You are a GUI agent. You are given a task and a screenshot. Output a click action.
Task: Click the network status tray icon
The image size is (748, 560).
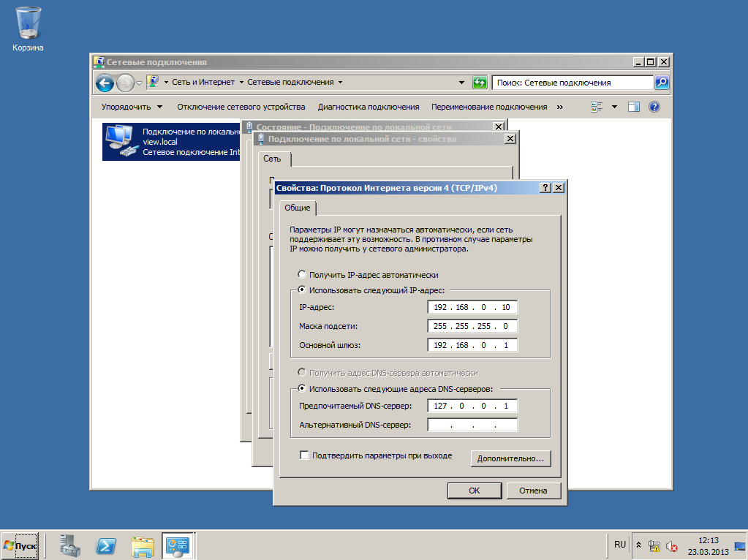(654, 545)
